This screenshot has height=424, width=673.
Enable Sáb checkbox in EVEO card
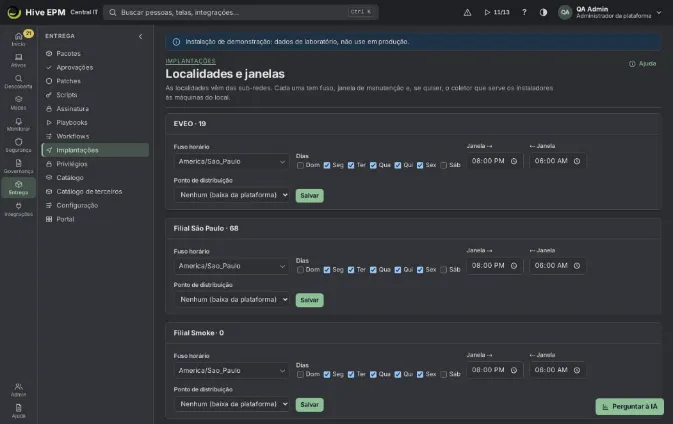[x=444, y=165]
